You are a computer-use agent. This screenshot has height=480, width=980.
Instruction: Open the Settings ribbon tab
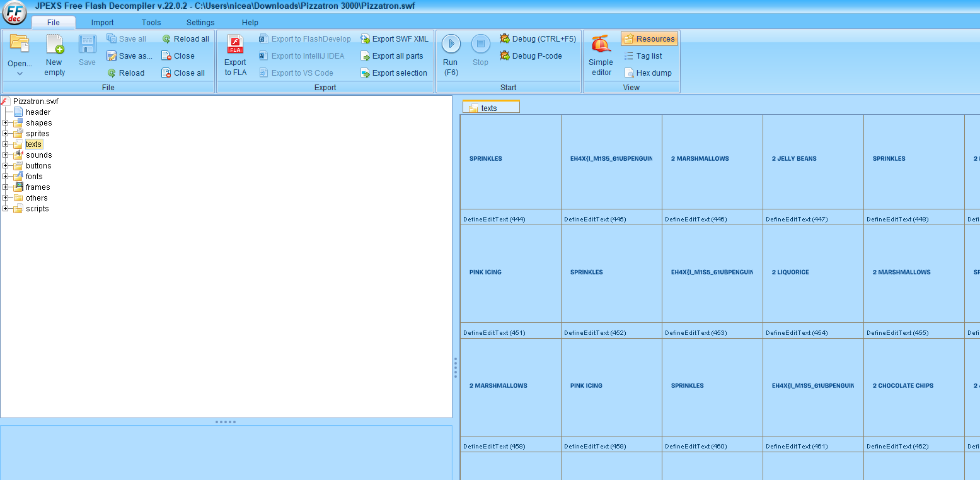pyautogui.click(x=200, y=23)
